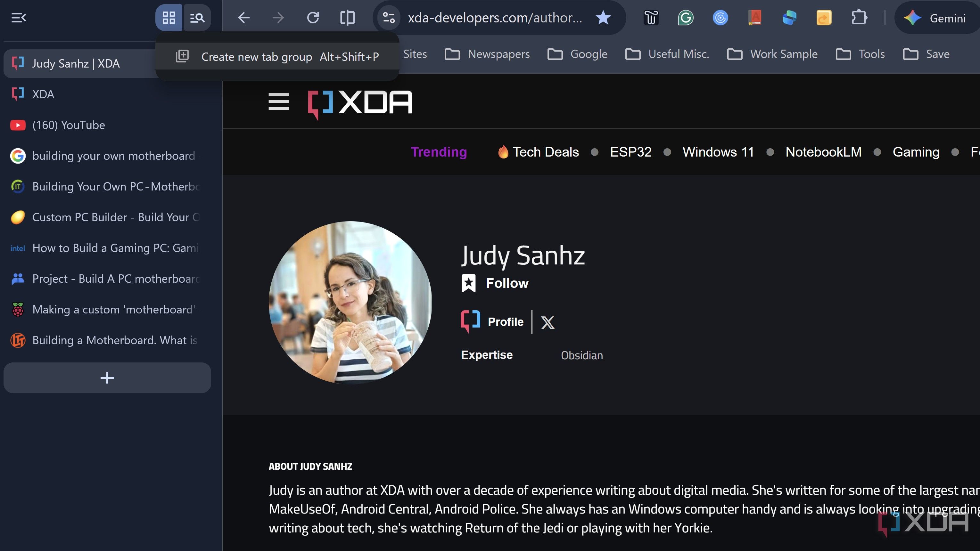
Task: Switch to the XDA tab
Action: coord(107,94)
